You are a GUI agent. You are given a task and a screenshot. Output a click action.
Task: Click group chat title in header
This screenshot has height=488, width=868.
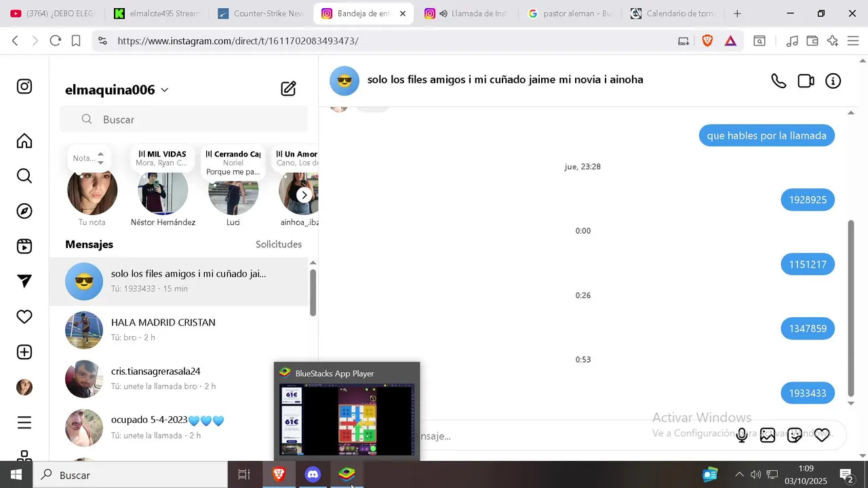pyautogui.click(x=505, y=79)
